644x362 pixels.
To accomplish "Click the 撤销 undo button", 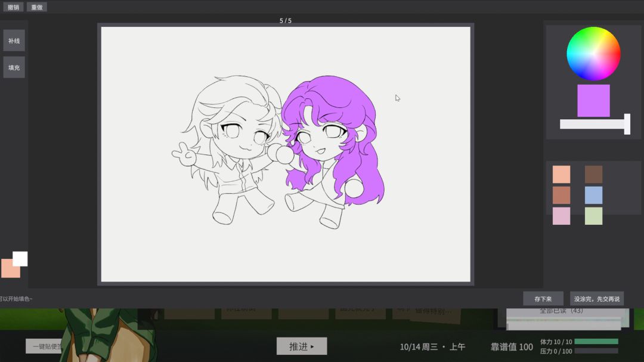I will point(13,7).
